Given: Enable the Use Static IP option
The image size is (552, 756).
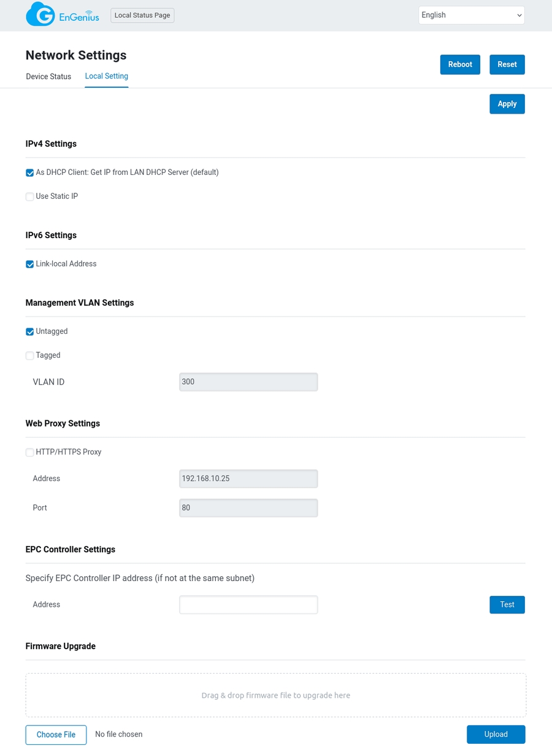Looking at the screenshot, I should pyautogui.click(x=30, y=197).
